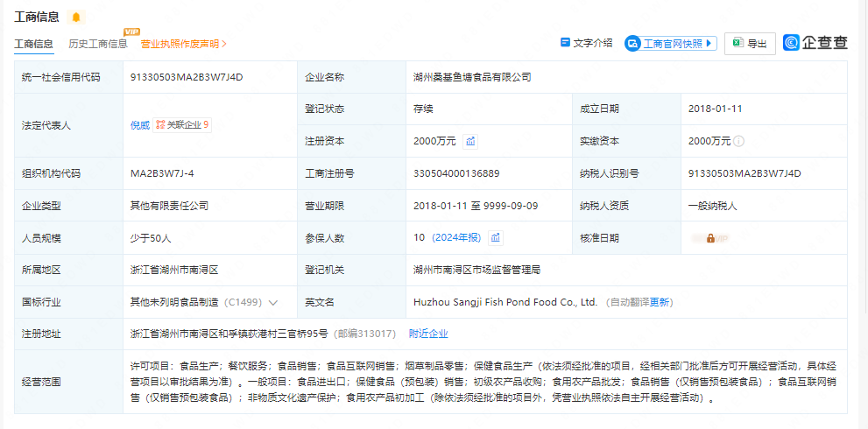Click the lock icon in 核准日期 row
This screenshot has width=868, height=429.
coord(710,237)
